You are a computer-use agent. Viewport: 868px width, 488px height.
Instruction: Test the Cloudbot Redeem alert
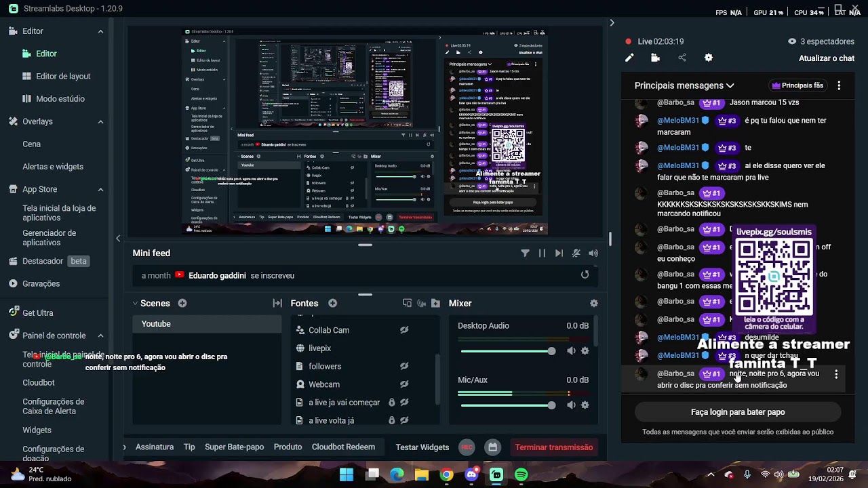[x=343, y=447]
